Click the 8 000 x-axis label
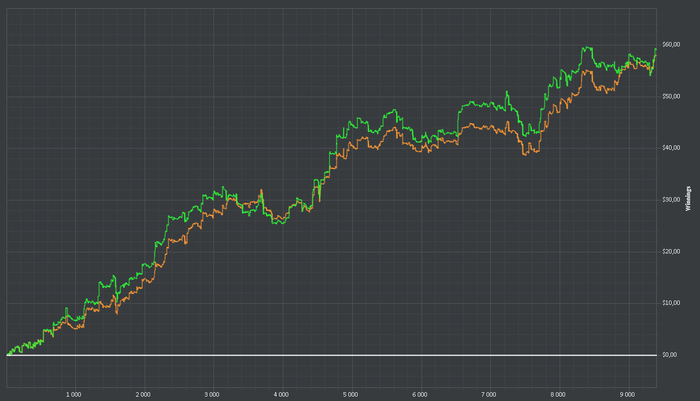700x401 pixels. point(558,394)
